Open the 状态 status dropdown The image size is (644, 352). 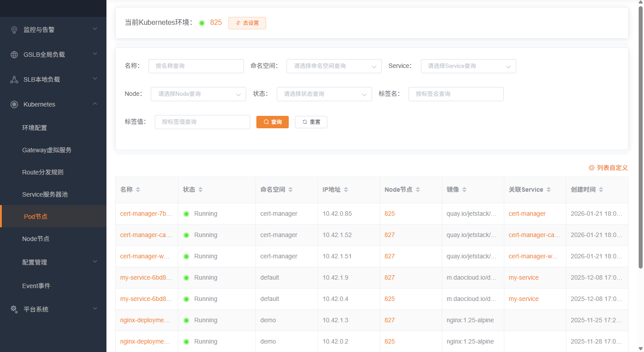pyautogui.click(x=324, y=94)
